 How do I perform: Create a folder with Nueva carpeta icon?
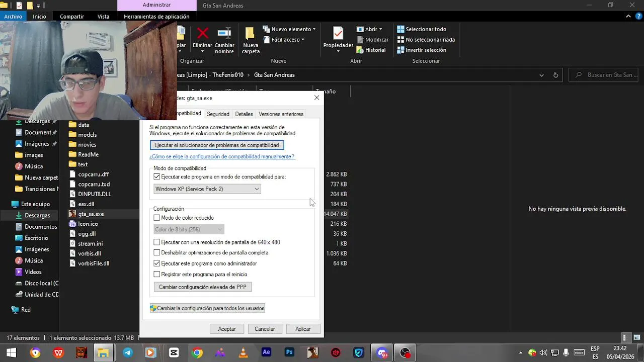[250, 34]
